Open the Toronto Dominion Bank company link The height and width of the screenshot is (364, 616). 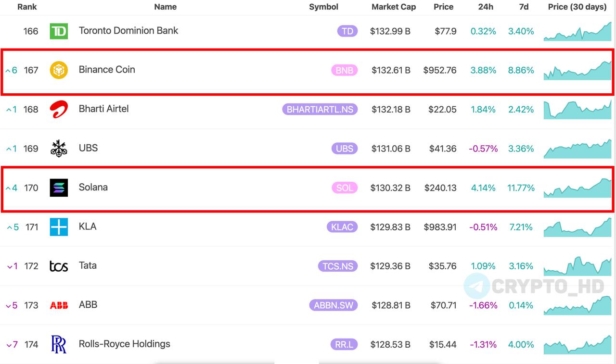tap(128, 31)
